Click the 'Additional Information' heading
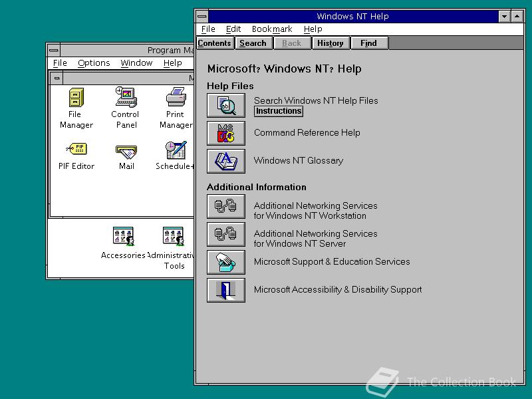This screenshot has width=532, height=399. pos(257,188)
